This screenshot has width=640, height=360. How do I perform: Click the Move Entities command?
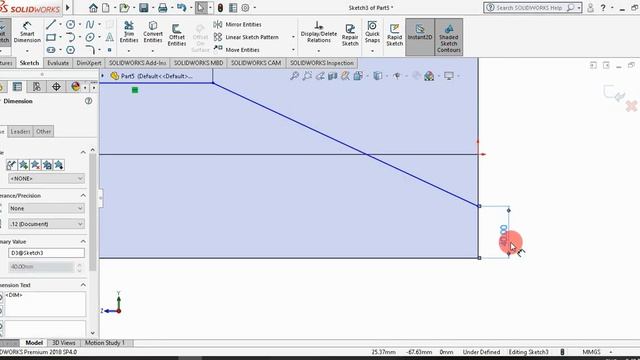[237, 50]
